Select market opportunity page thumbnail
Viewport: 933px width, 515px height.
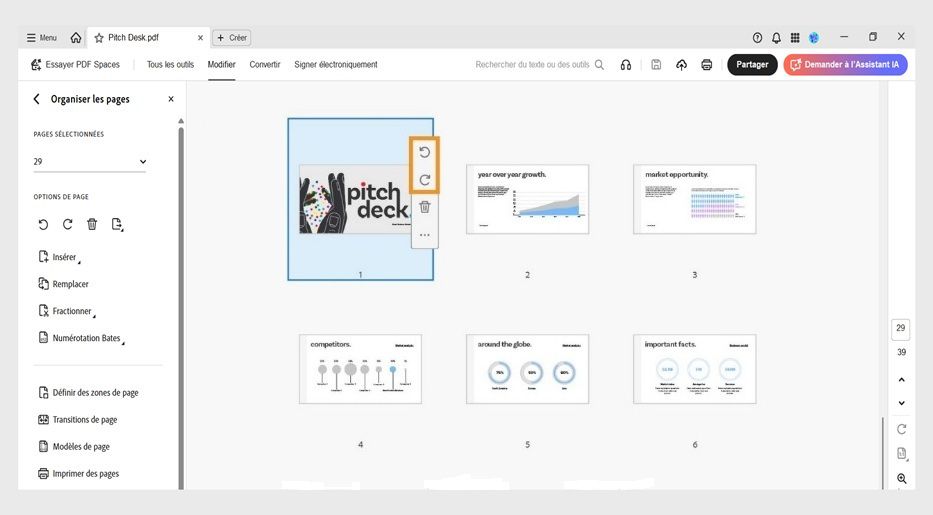[694, 199]
